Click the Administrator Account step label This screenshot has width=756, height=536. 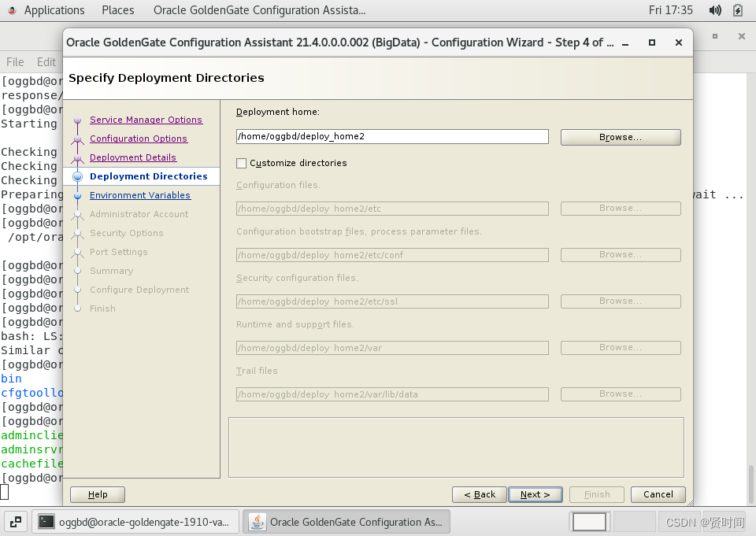[139, 214]
